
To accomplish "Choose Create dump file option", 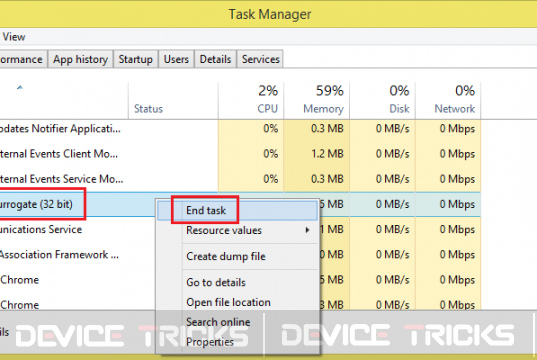I will pyautogui.click(x=226, y=256).
